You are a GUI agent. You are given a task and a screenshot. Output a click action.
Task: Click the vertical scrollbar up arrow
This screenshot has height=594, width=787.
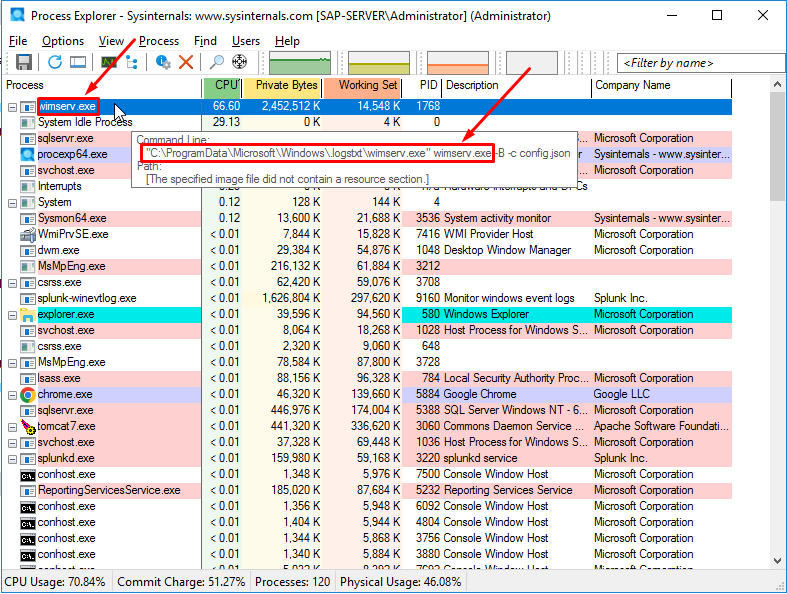point(777,84)
